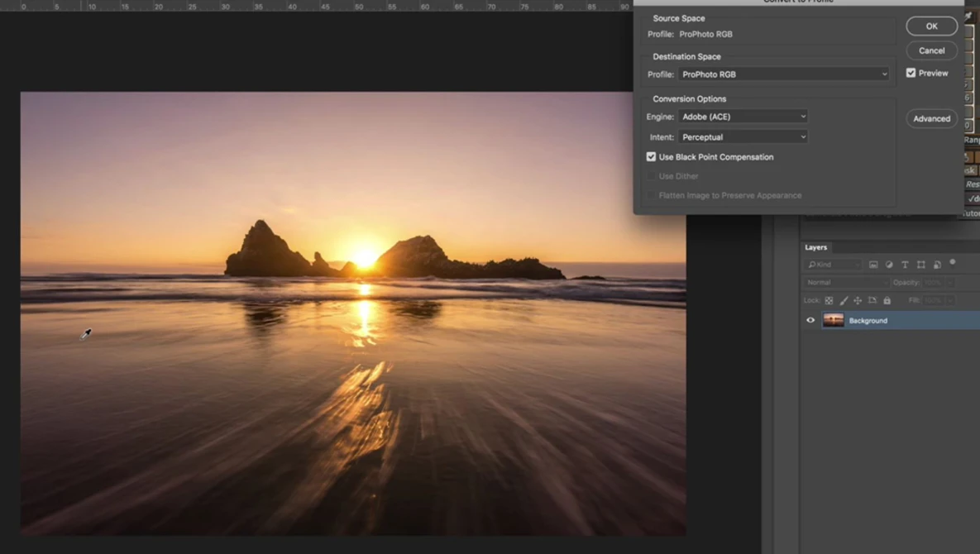The image size is (980, 554).
Task: Open the layer filter Kind dropdown
Action: point(834,265)
